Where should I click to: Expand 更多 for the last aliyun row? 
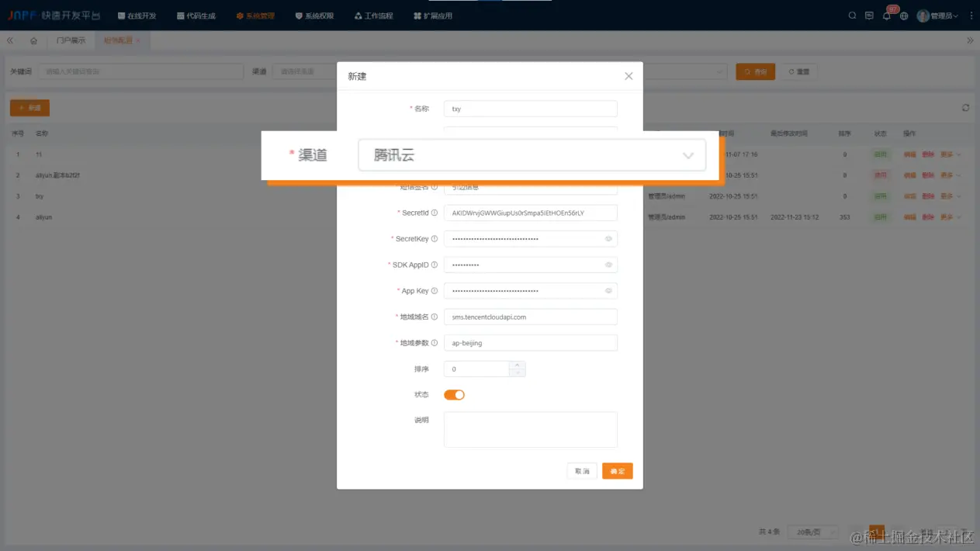tap(951, 217)
